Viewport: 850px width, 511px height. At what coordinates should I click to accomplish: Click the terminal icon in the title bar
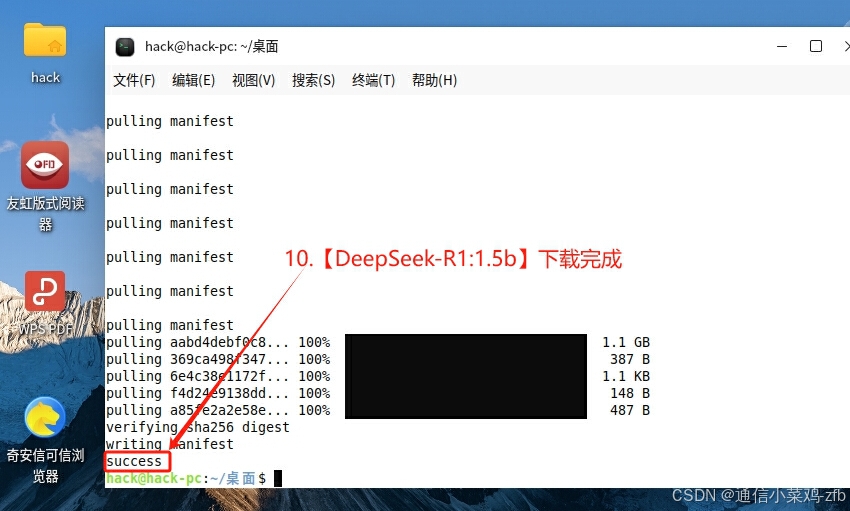pyautogui.click(x=125, y=47)
